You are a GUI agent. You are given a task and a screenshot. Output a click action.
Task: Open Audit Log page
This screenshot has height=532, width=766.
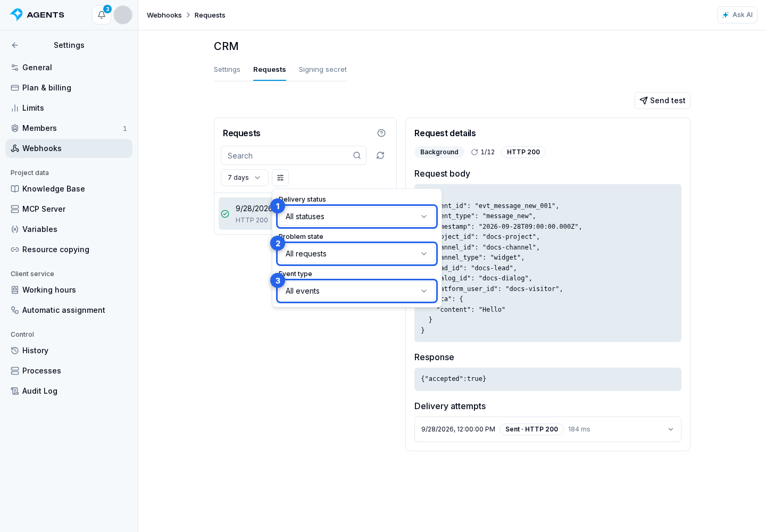[x=69, y=391]
